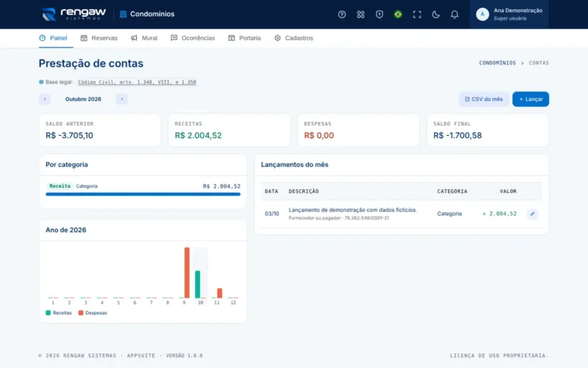
Task: Click the shield security icon
Action: pos(379,15)
